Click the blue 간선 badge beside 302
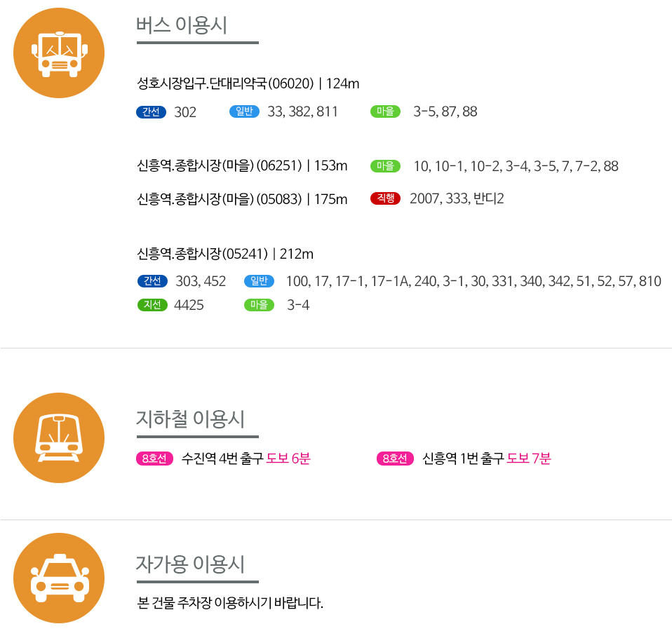 click(151, 111)
